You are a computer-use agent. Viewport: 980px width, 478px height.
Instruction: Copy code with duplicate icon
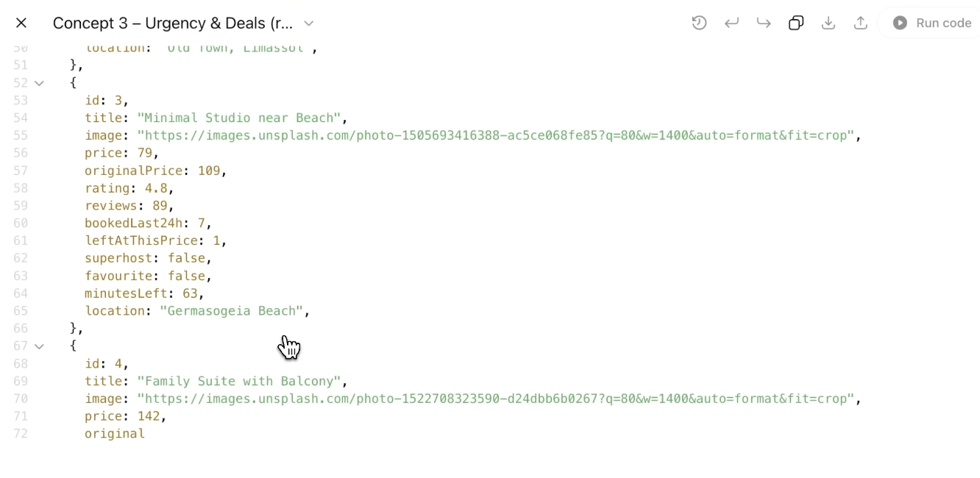796,23
